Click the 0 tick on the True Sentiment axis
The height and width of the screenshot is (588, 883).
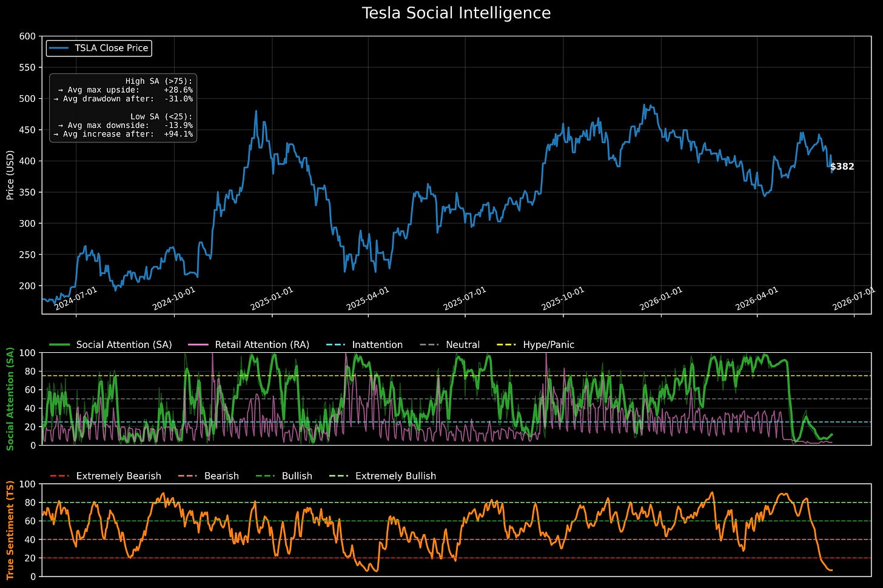point(33,576)
